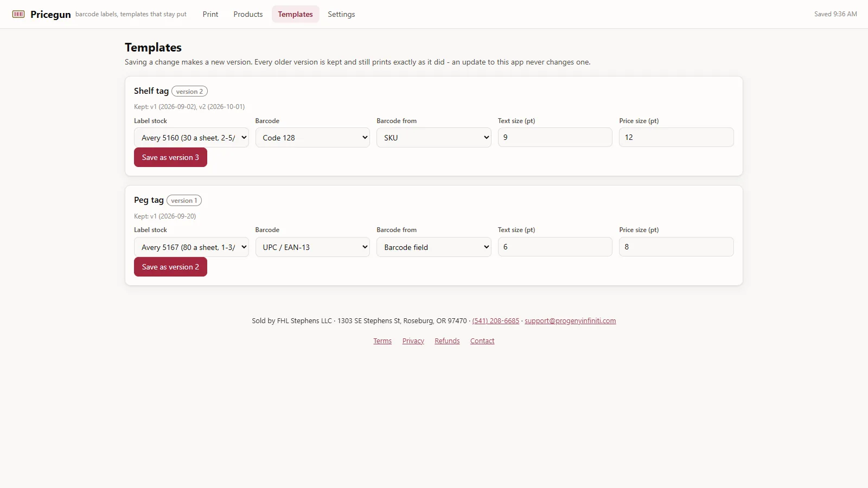This screenshot has height=488, width=868.
Task: Open the Print tab
Action: coord(210,14)
